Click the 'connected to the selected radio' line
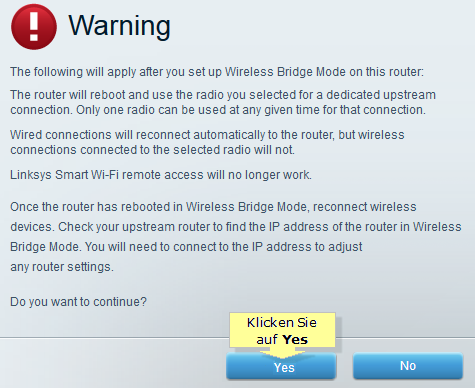This screenshot has width=475, height=388. tap(152, 150)
